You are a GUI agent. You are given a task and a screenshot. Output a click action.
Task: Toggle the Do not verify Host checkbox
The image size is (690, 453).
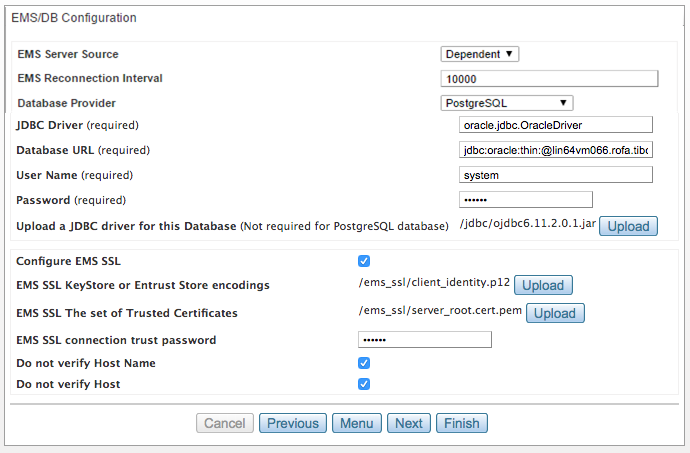tap(364, 384)
